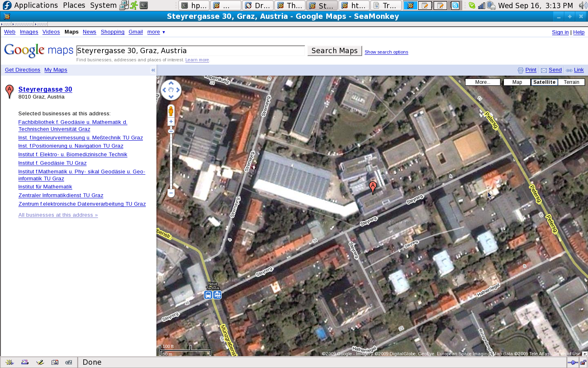
Task: Open ChatZilla from the status bar
Action: [x=69, y=362]
